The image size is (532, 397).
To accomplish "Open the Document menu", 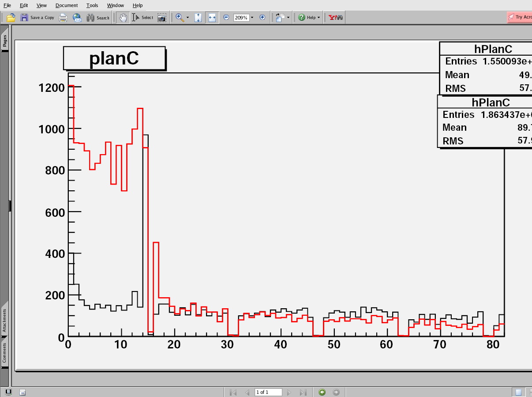I will click(x=67, y=5).
